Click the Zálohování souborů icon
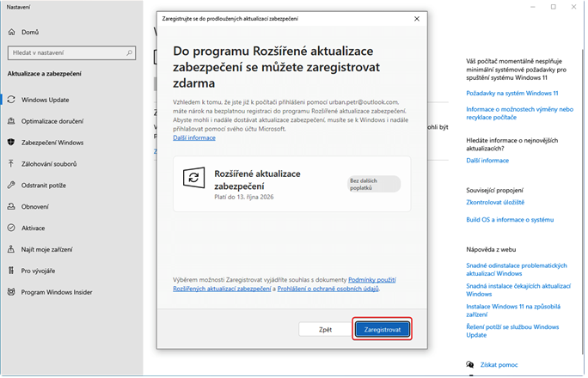This screenshot has width=588, height=378. tap(11, 163)
